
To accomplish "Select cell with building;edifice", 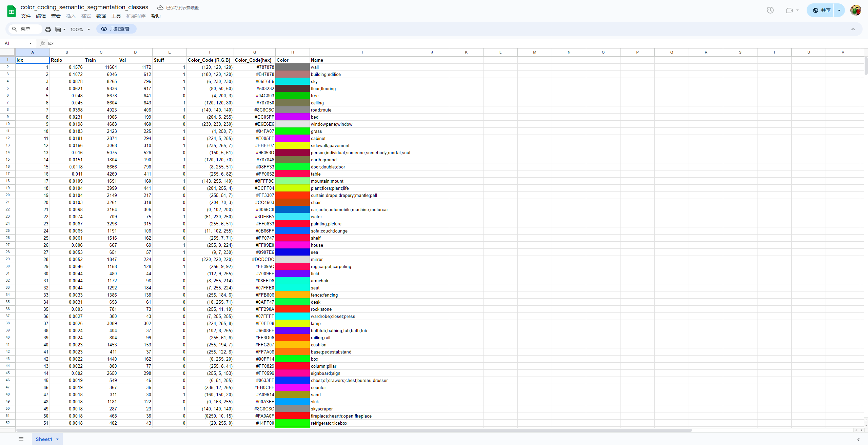I will [362, 74].
